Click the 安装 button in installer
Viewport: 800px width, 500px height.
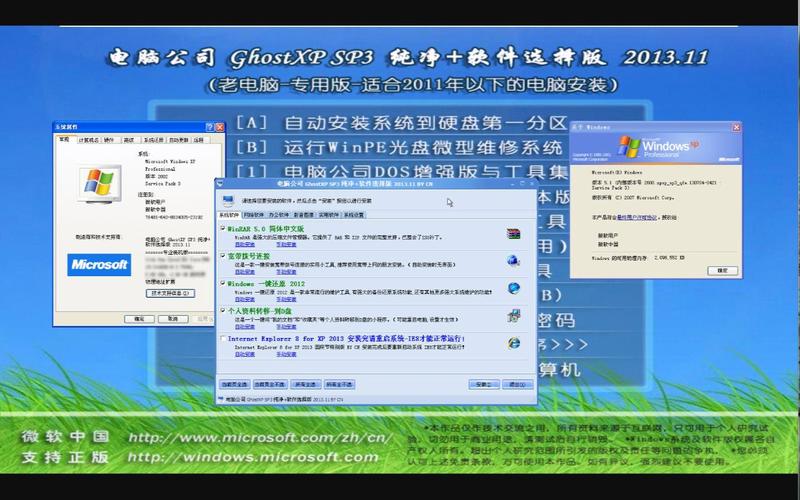click(x=484, y=384)
